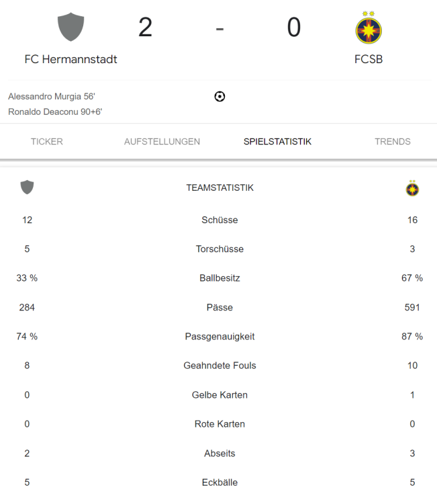Click the Teamstatistik heading
437x504 pixels.
tap(220, 187)
